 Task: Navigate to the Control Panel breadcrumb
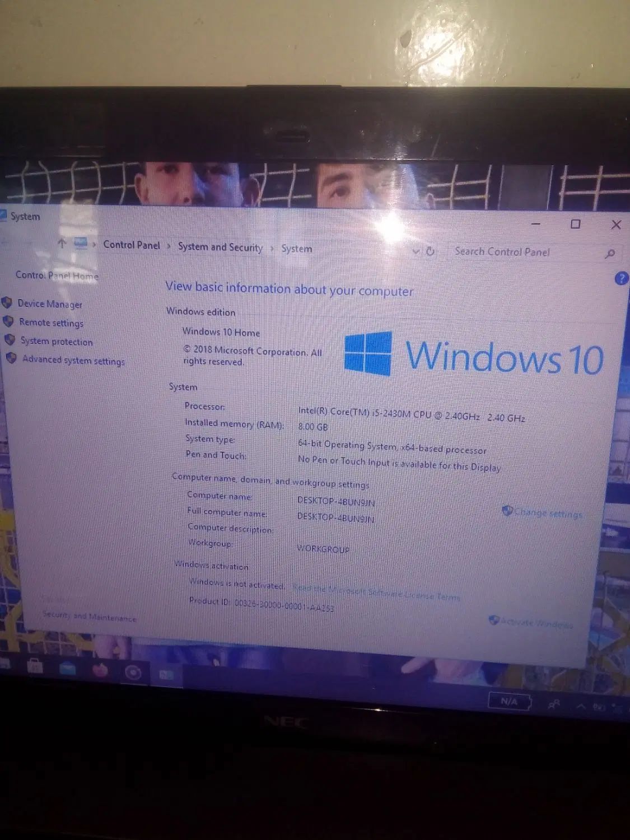(x=132, y=245)
